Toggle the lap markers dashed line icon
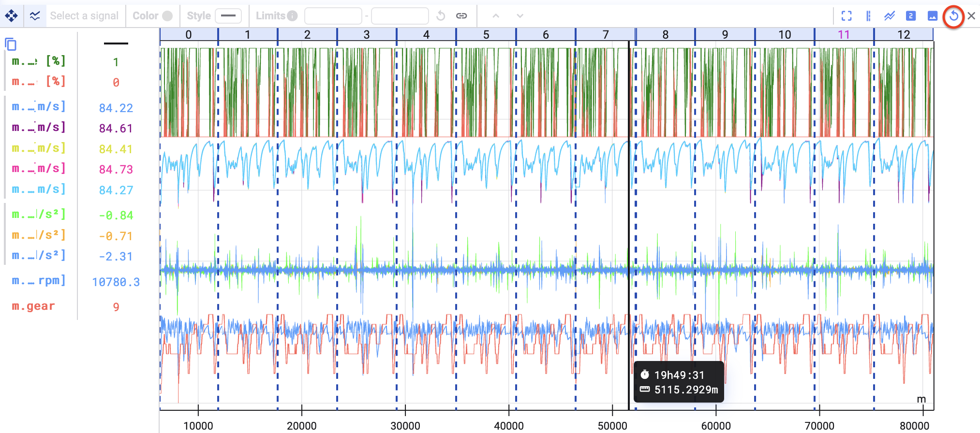Image resolution: width=980 pixels, height=433 pixels. point(868,16)
